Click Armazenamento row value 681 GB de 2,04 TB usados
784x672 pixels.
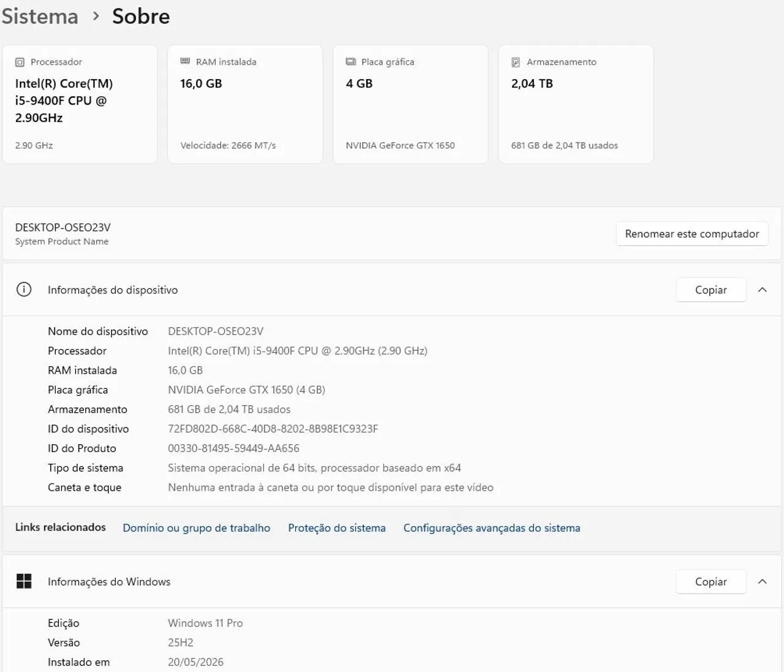tap(229, 409)
